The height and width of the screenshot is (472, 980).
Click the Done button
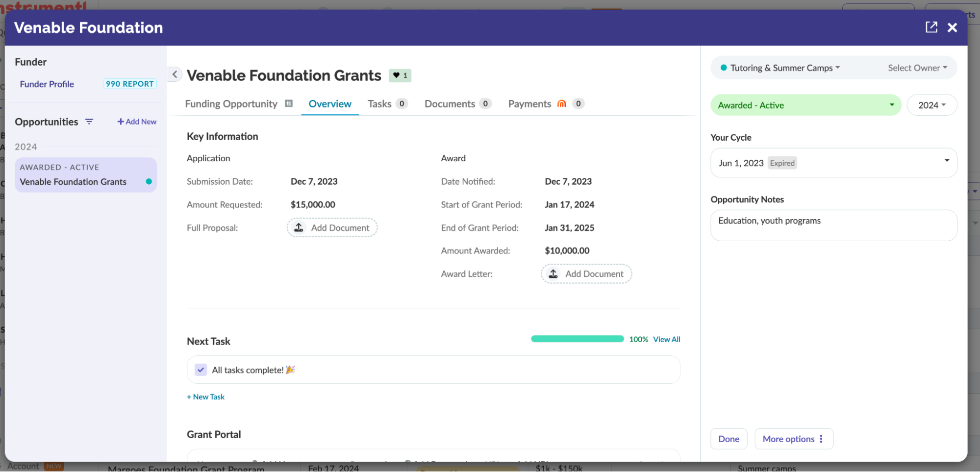point(729,439)
